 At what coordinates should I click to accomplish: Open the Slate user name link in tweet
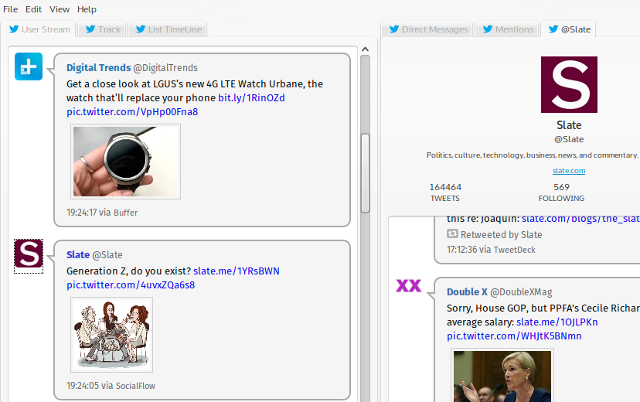coord(78,255)
